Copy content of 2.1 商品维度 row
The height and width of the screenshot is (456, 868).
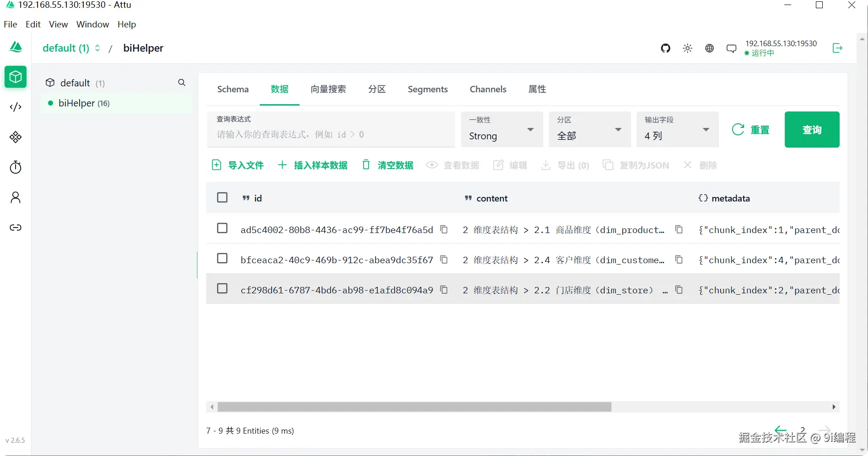pyautogui.click(x=679, y=229)
